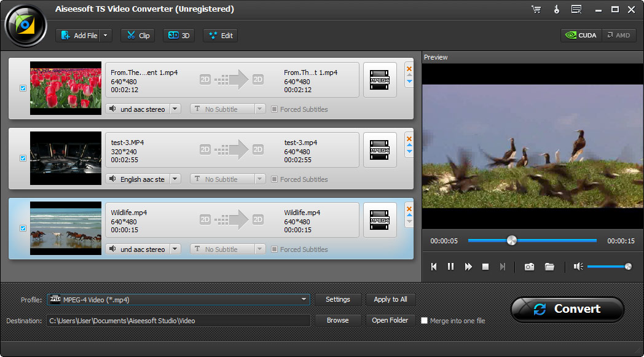
Task: Click output name test-3.mp4
Action: point(300,143)
